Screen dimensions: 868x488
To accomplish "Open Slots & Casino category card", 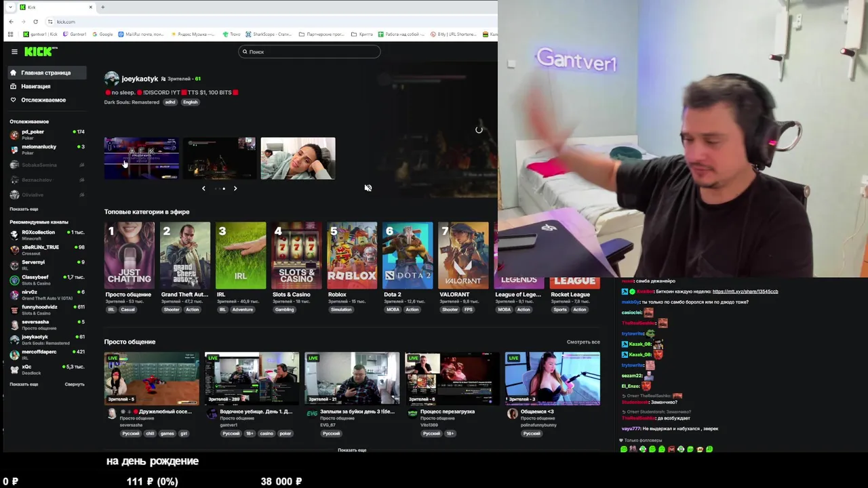I will point(296,256).
